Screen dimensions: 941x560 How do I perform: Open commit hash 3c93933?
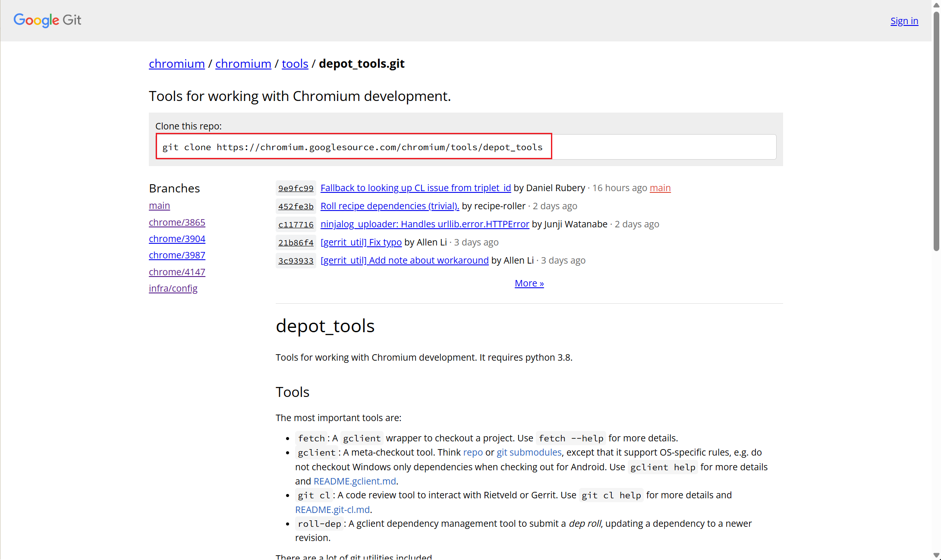tap(296, 261)
